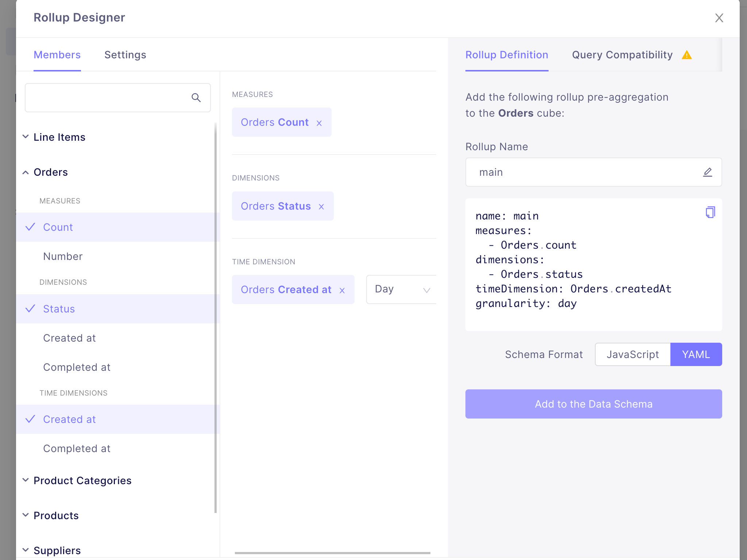
Task: Click the search magnifier icon
Action: tap(196, 98)
